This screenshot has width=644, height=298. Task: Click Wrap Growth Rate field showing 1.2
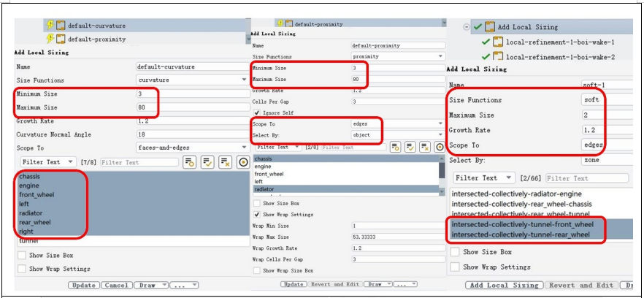pyautogui.click(x=398, y=248)
